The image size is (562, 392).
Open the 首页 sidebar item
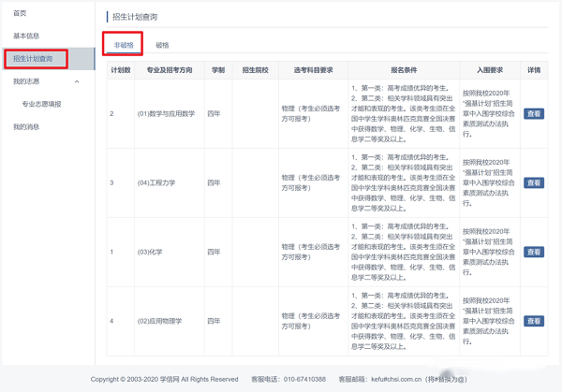tap(21, 13)
